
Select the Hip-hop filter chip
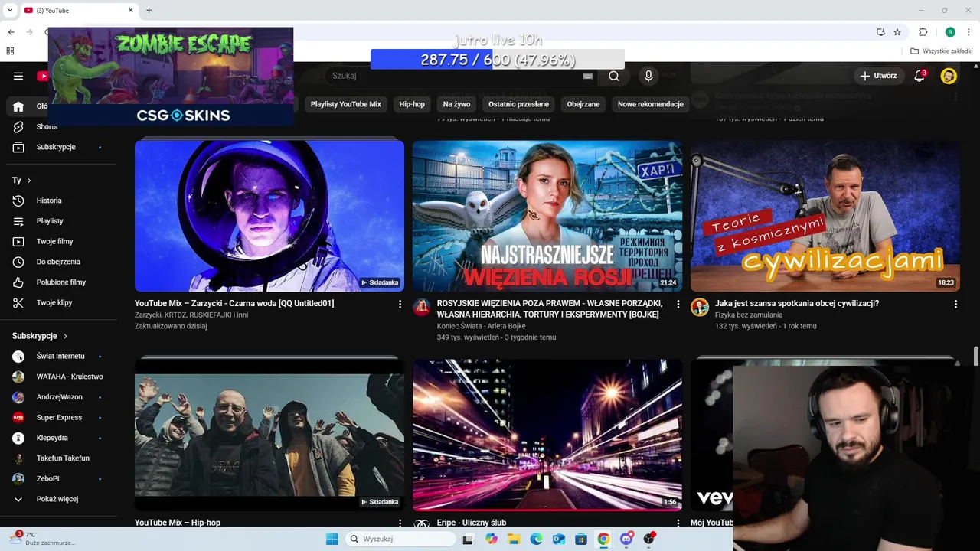412,104
